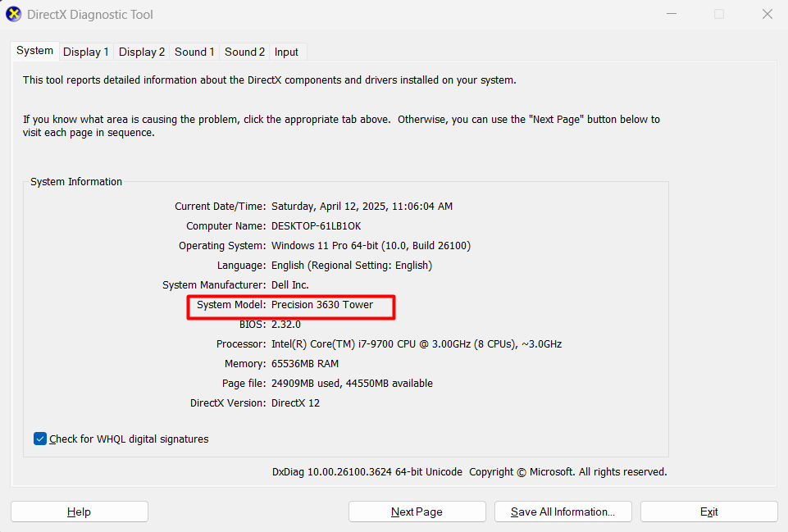Select the date value 'Saturday, April 12, 2025'
Viewport: 788px width, 532px height.
329,207
